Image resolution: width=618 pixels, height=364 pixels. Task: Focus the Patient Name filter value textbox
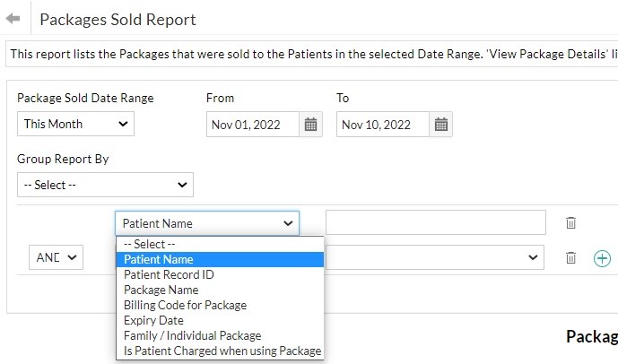coord(436,222)
